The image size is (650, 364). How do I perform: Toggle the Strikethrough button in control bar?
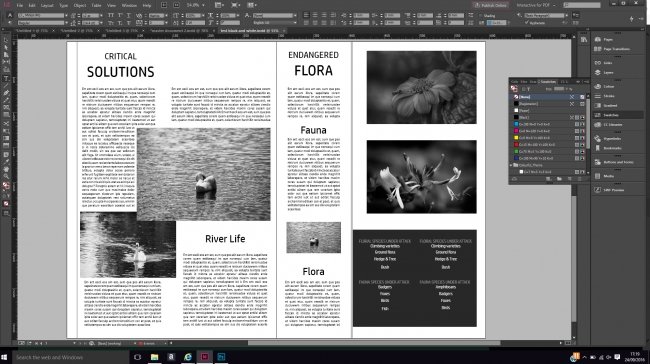point(129,23)
